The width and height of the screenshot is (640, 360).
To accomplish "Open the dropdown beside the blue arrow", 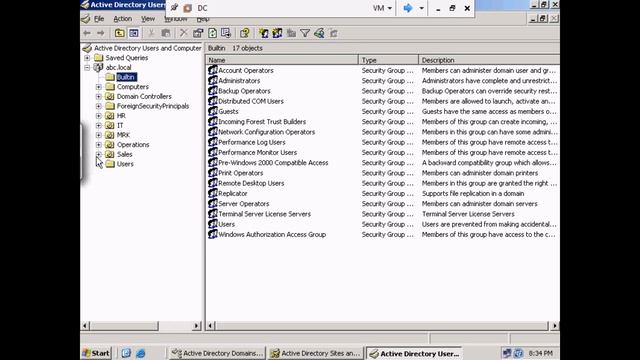I will click(x=422, y=8).
